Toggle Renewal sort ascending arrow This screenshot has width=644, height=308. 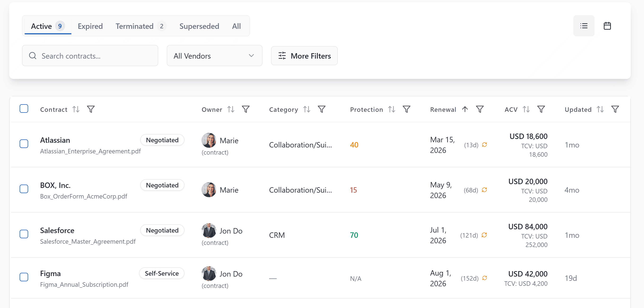tap(465, 109)
